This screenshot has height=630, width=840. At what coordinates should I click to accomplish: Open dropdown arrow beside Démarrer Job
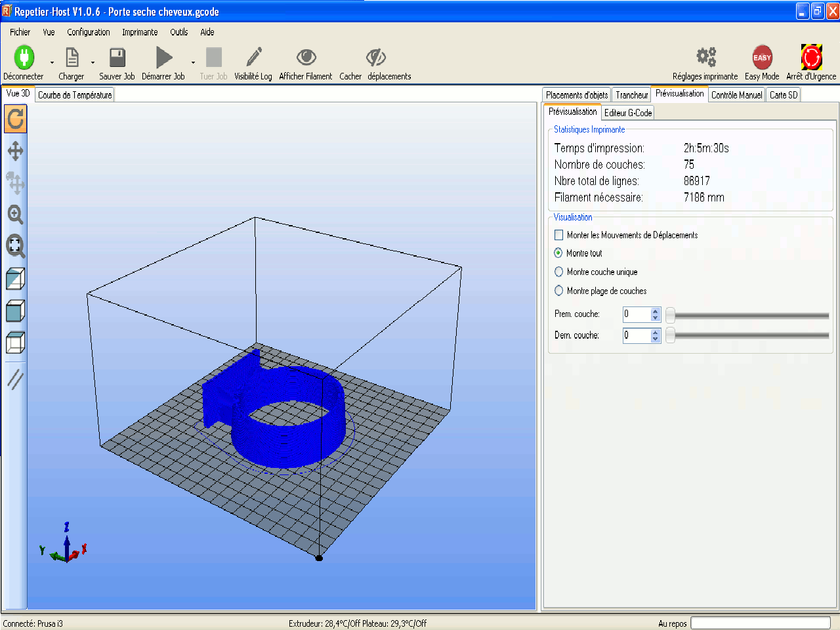(x=193, y=63)
